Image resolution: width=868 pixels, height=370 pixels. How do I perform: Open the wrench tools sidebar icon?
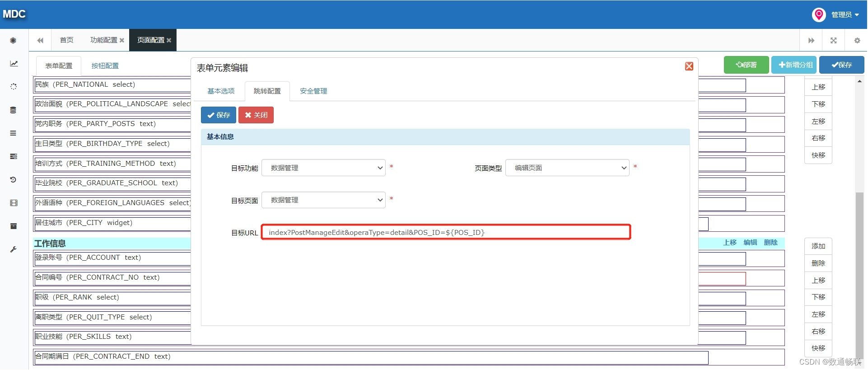pos(14,249)
